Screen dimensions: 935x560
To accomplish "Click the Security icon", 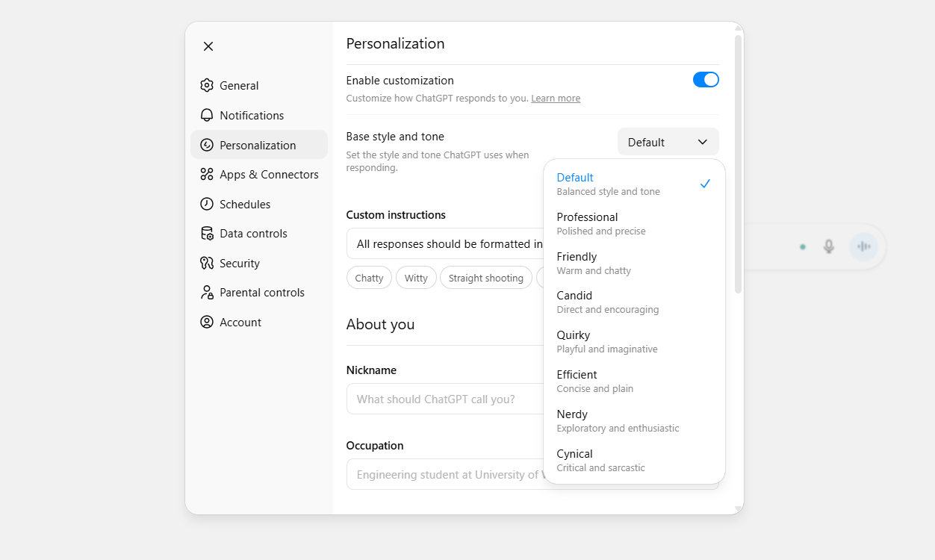I will click(x=207, y=263).
